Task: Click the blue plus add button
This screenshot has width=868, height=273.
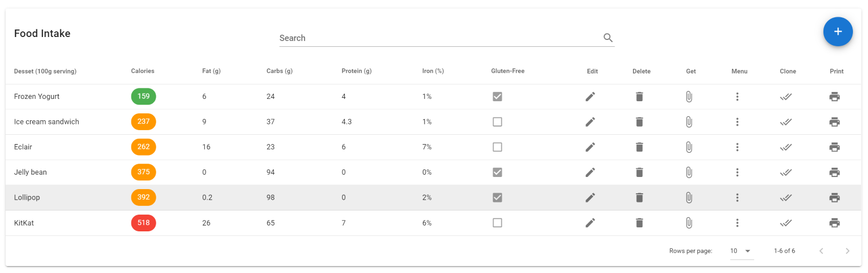Action: tap(838, 32)
